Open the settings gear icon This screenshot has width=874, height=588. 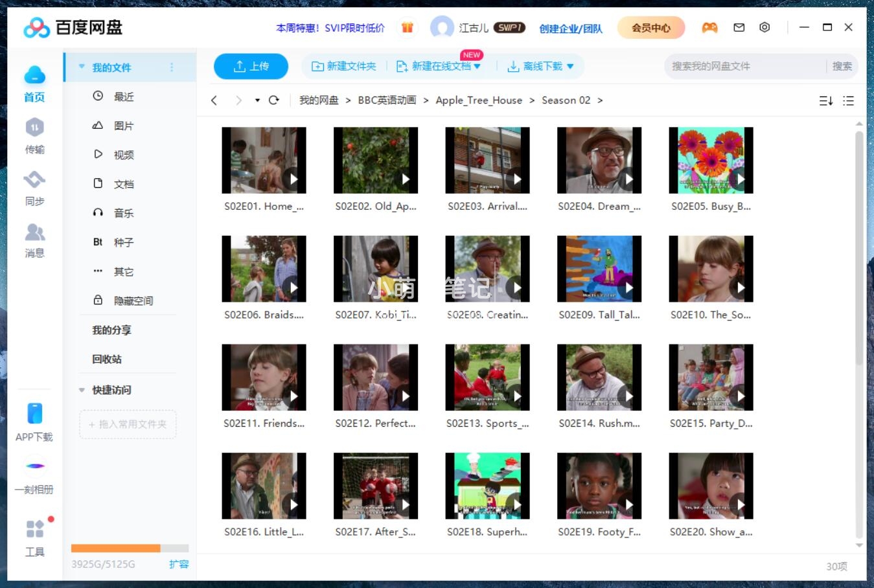(765, 27)
